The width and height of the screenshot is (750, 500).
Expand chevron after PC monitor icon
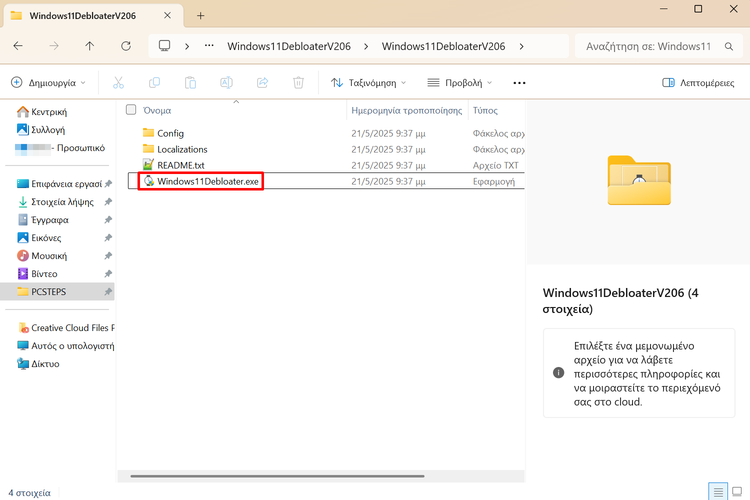187,46
